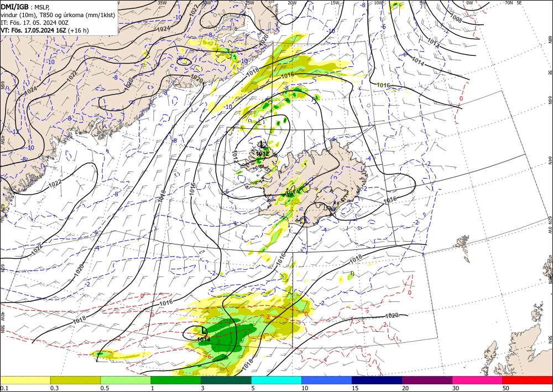This screenshot has height=392, width=553.
Task: Select the green 1–3 mm legend swatch
Action: click(x=176, y=380)
